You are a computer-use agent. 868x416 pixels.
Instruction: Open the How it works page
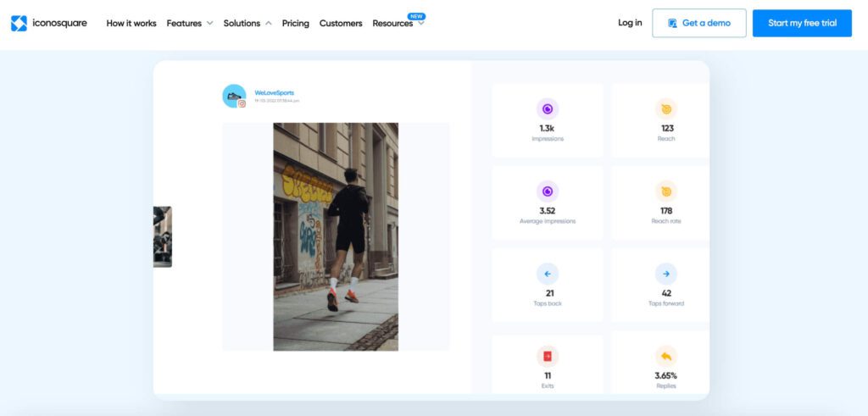[x=131, y=23]
